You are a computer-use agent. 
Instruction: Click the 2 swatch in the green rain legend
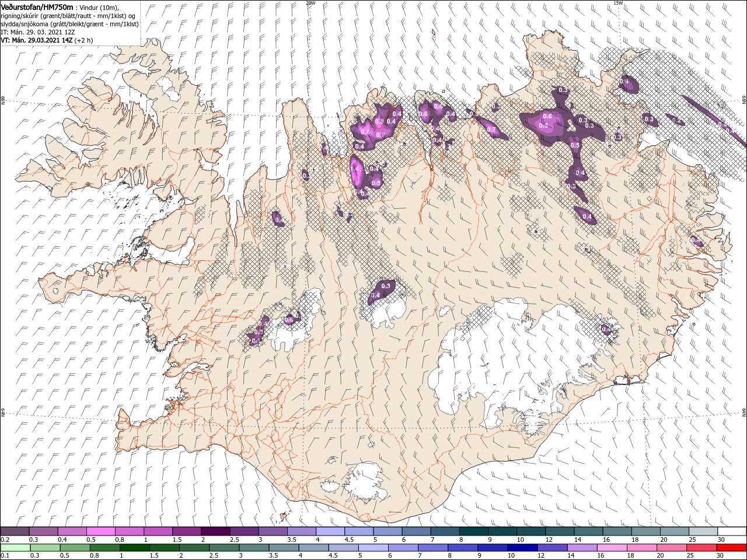[x=194, y=548]
